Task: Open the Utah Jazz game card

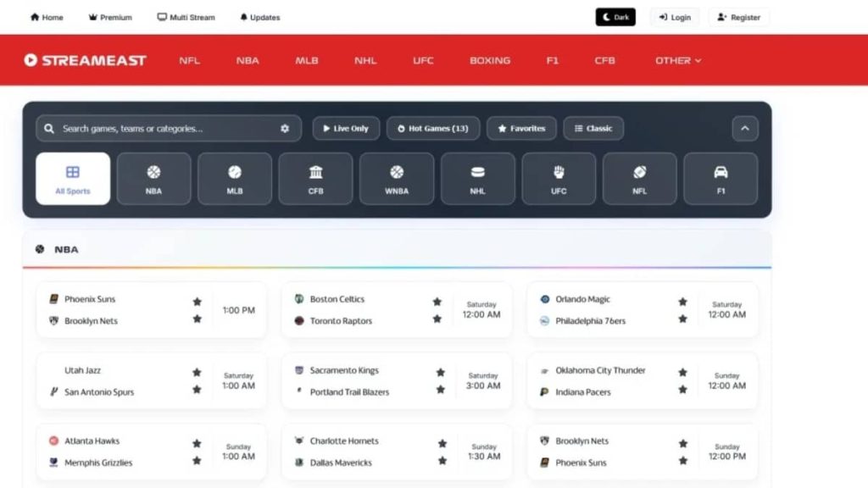Action: (x=151, y=380)
